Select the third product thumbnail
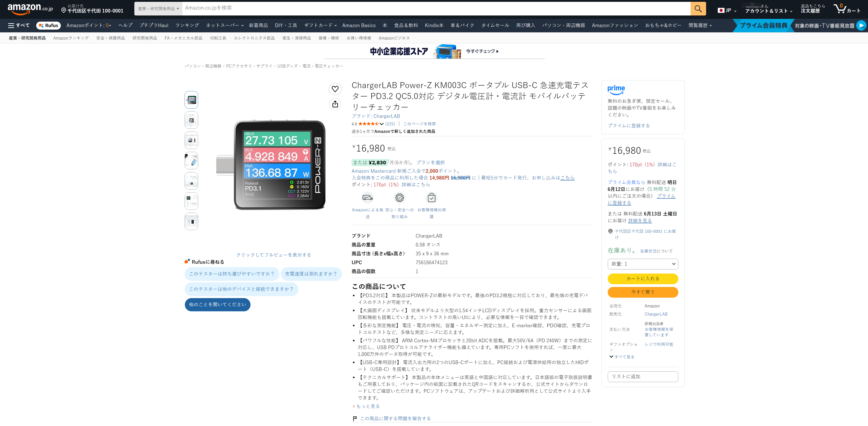This screenshot has height=426, width=868. coord(191,140)
